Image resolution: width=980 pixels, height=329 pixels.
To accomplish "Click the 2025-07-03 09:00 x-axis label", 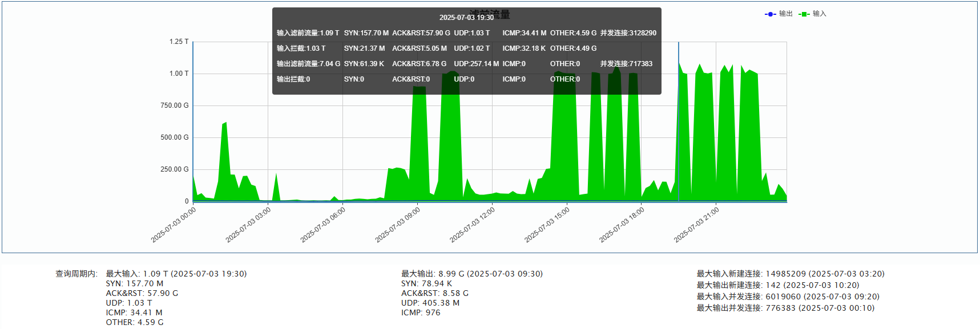I will tap(398, 225).
